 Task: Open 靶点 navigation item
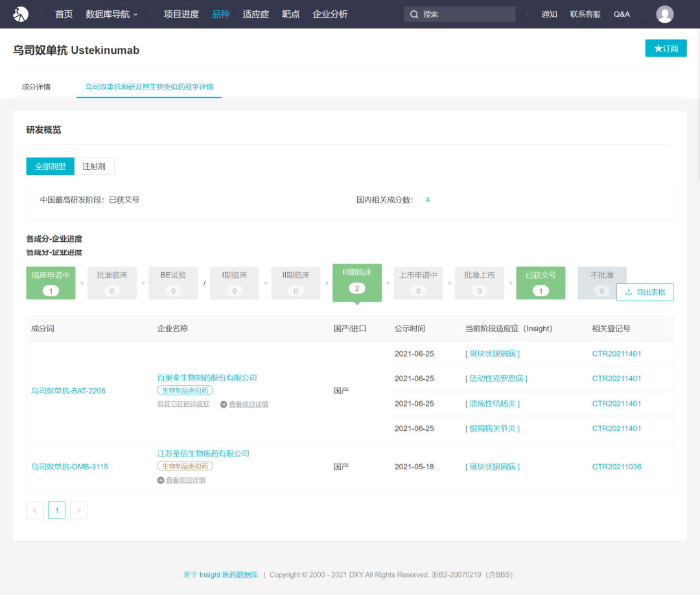(x=290, y=14)
